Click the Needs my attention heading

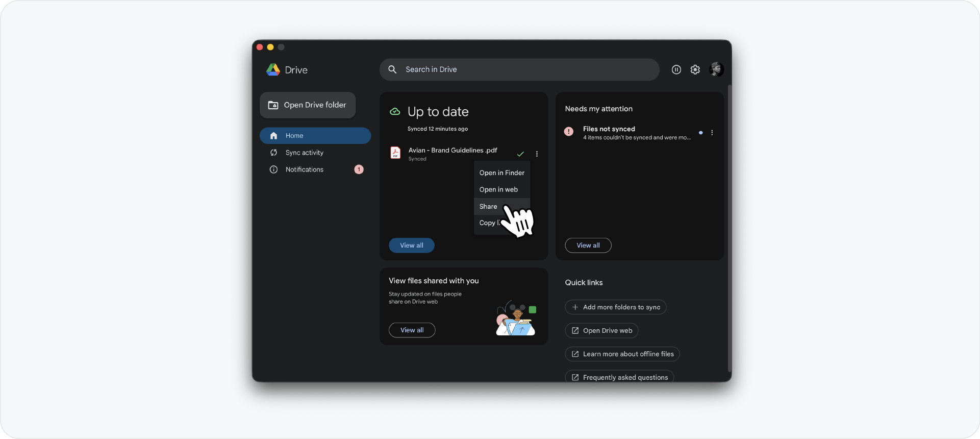pos(599,109)
